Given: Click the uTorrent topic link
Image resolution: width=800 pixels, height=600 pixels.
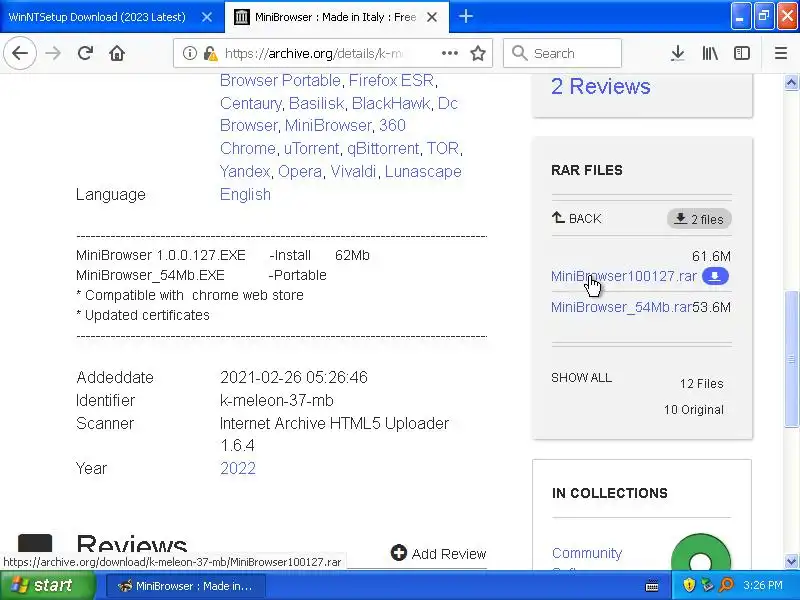Looking at the screenshot, I should pos(311,148).
